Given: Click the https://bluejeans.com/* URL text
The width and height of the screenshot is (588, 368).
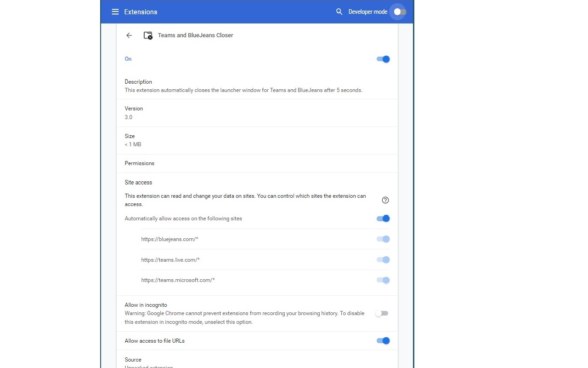Looking at the screenshot, I should point(170,239).
